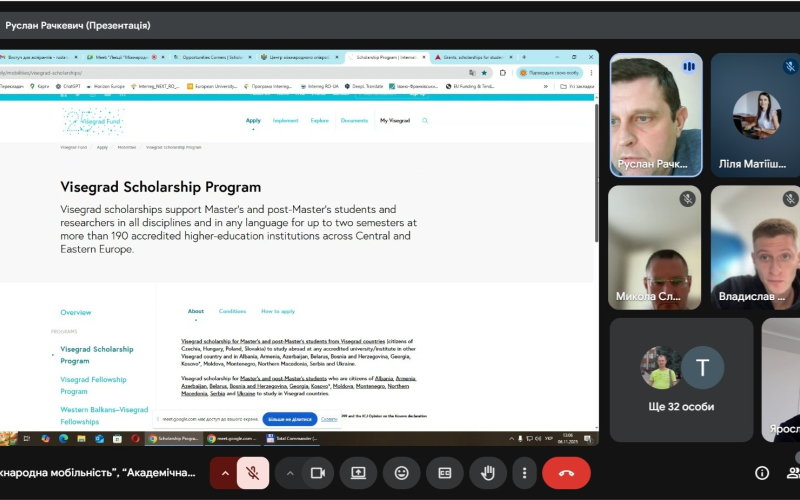The height and width of the screenshot is (500, 800).
Task: Click the Visegrad Fund logo
Action: [93, 121]
